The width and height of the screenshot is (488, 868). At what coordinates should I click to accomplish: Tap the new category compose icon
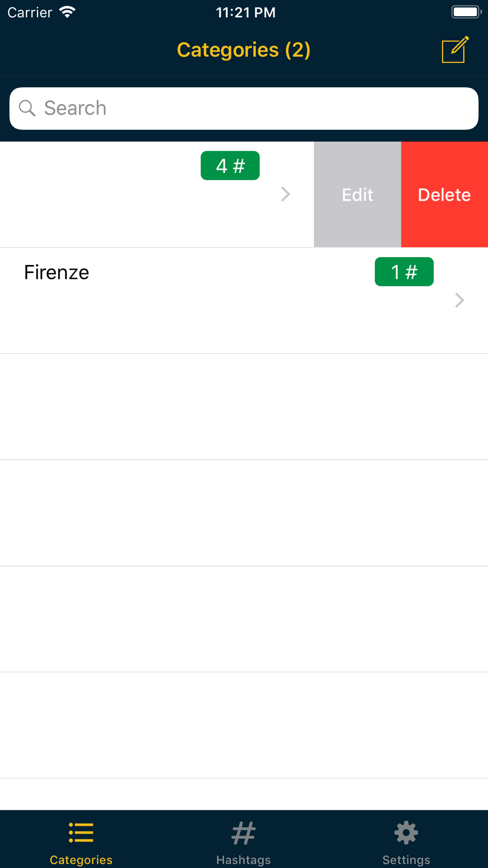(455, 49)
